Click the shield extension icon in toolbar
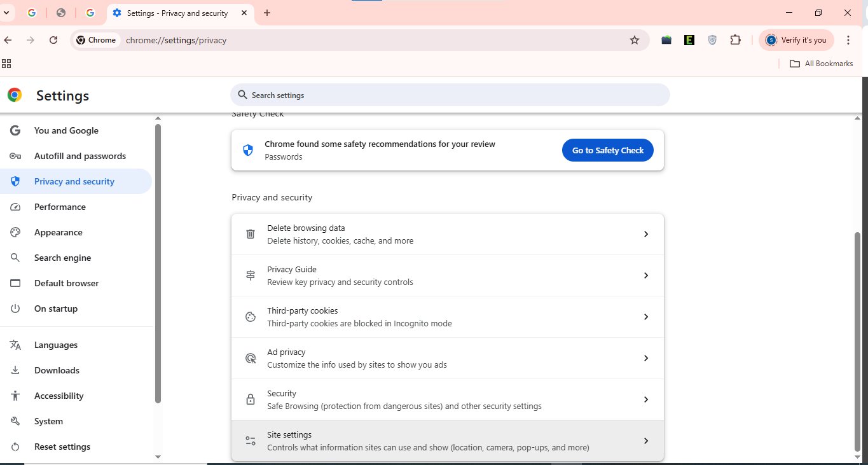Viewport: 868px width, 465px height. (x=712, y=40)
